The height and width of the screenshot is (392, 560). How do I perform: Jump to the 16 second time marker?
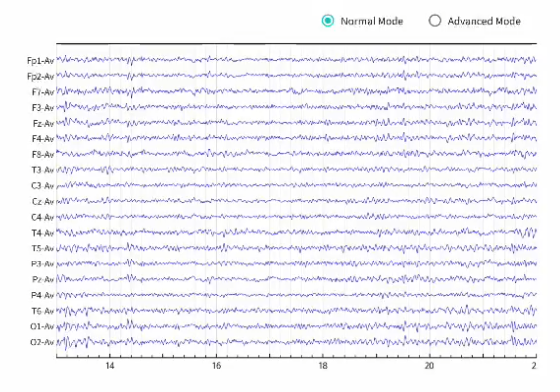pyautogui.click(x=216, y=366)
